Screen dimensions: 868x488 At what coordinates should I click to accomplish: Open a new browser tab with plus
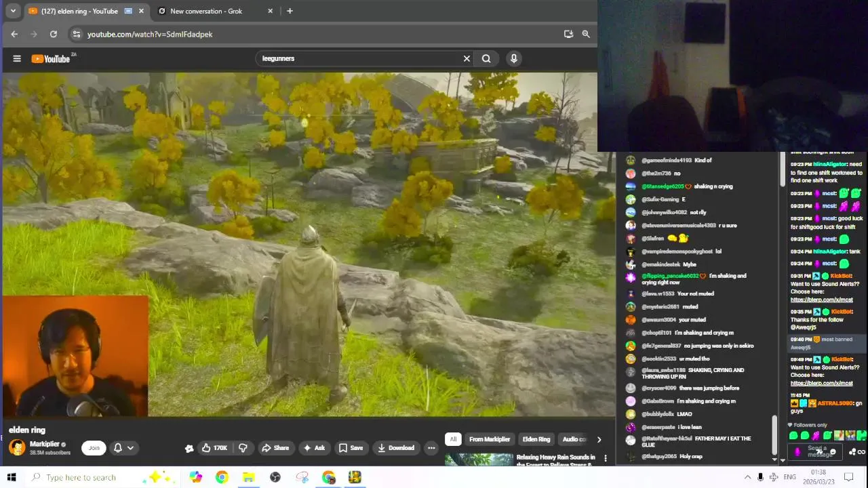[x=290, y=11]
